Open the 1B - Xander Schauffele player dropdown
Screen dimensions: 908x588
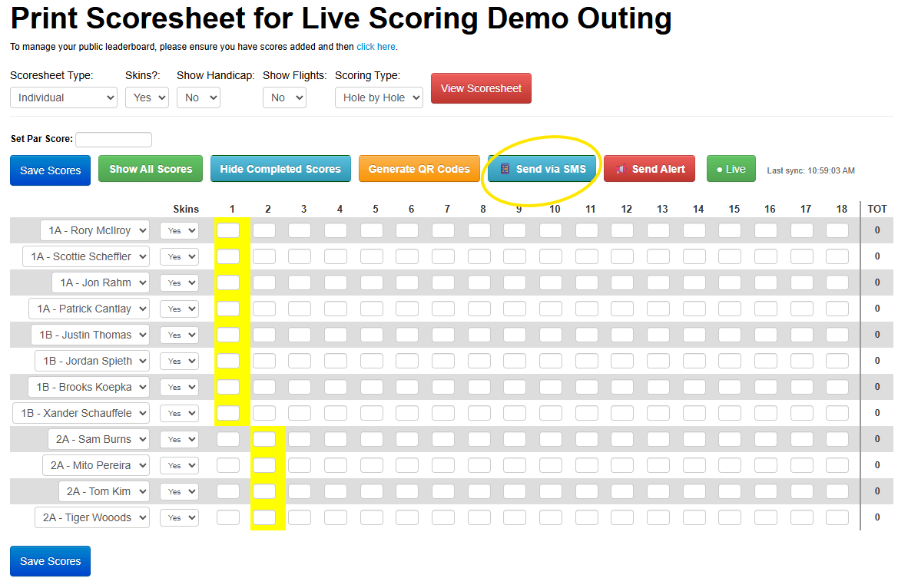[81, 413]
